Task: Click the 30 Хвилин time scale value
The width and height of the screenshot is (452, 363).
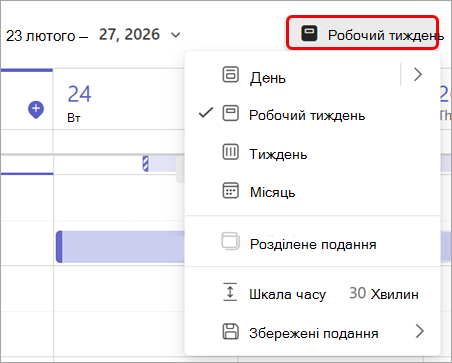Action: (x=384, y=294)
